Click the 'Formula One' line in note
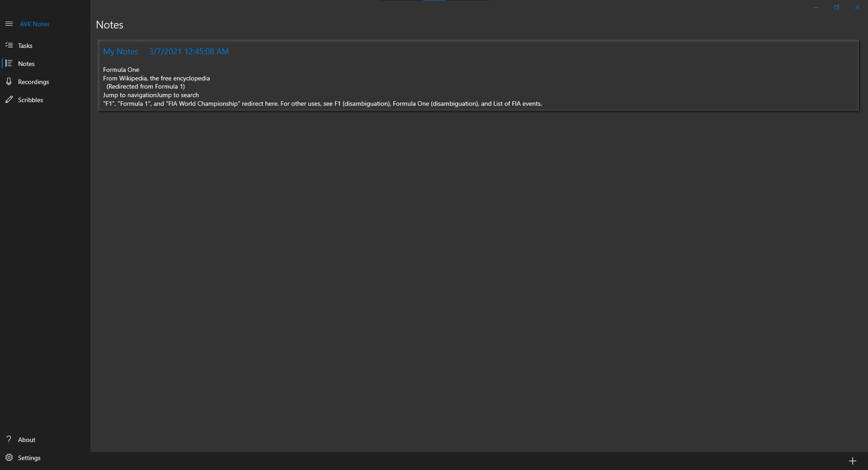The image size is (868, 470). point(121,70)
